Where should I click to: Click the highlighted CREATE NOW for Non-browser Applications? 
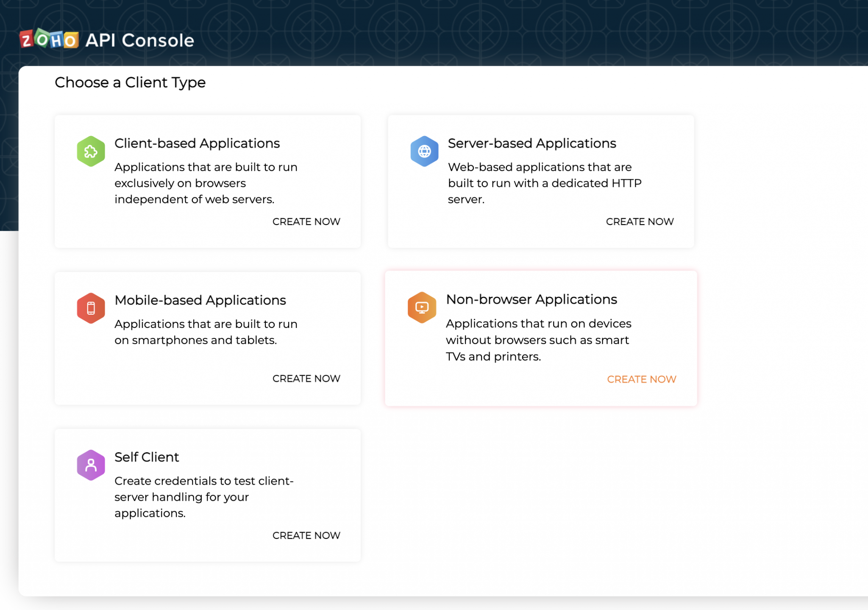point(642,379)
